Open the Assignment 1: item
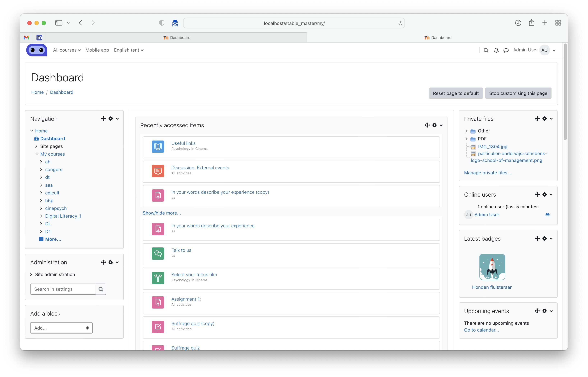Viewport: 588px width, 377px height. click(x=186, y=299)
